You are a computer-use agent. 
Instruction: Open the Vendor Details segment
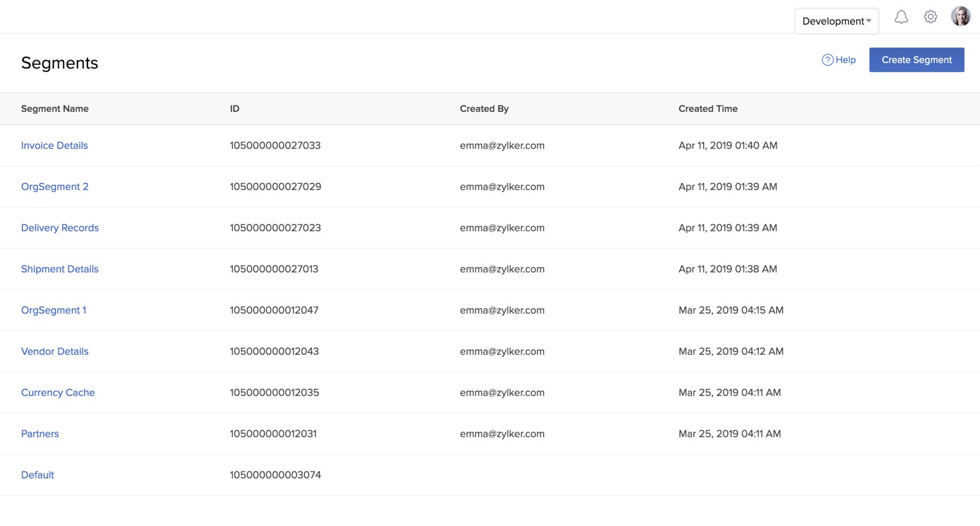55,351
